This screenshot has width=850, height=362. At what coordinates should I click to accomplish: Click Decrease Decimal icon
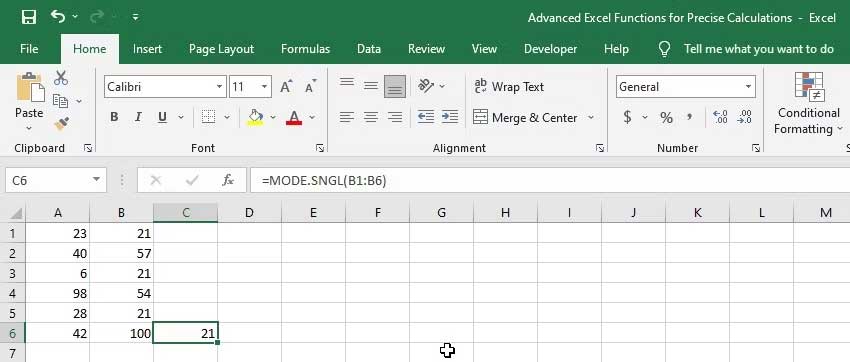point(745,117)
